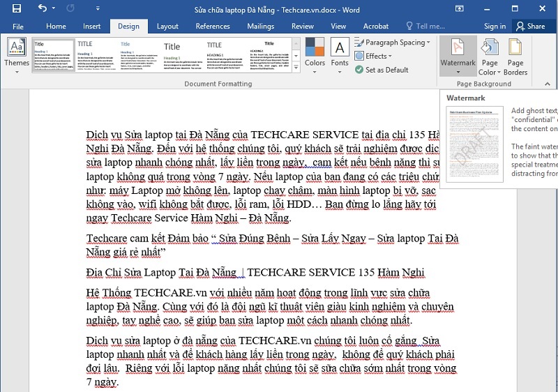558x392 pixels.
Task: Open the Colors palette dropdown
Action: pyautogui.click(x=315, y=56)
